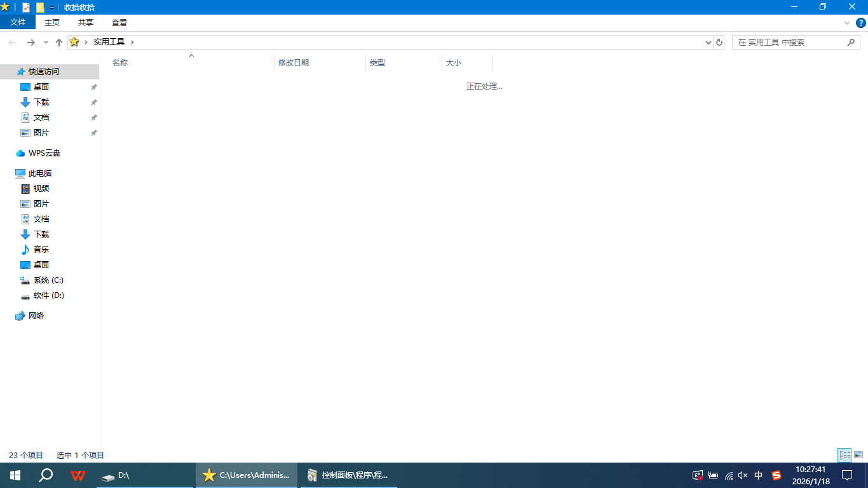Screen dimensions: 868x488
Task: Sort by the 修改日期 column header
Action: 294,63
